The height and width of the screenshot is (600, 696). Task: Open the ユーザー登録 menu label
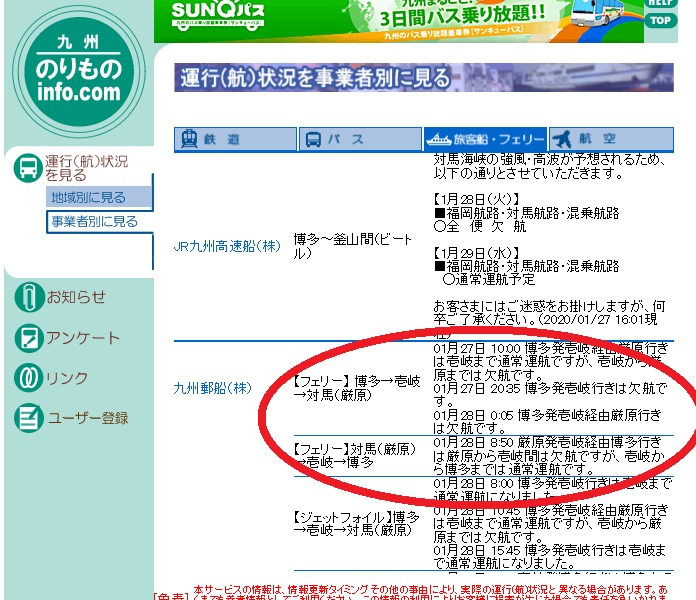point(88,418)
